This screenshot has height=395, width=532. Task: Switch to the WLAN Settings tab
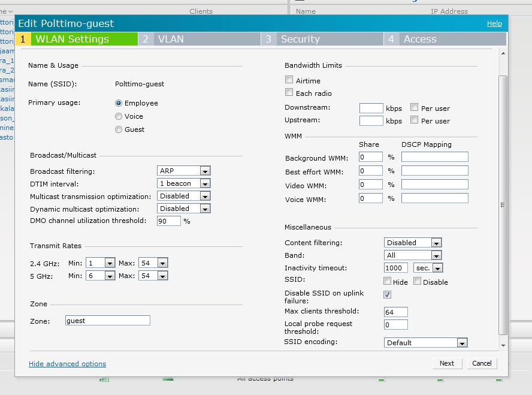pyautogui.click(x=77, y=39)
